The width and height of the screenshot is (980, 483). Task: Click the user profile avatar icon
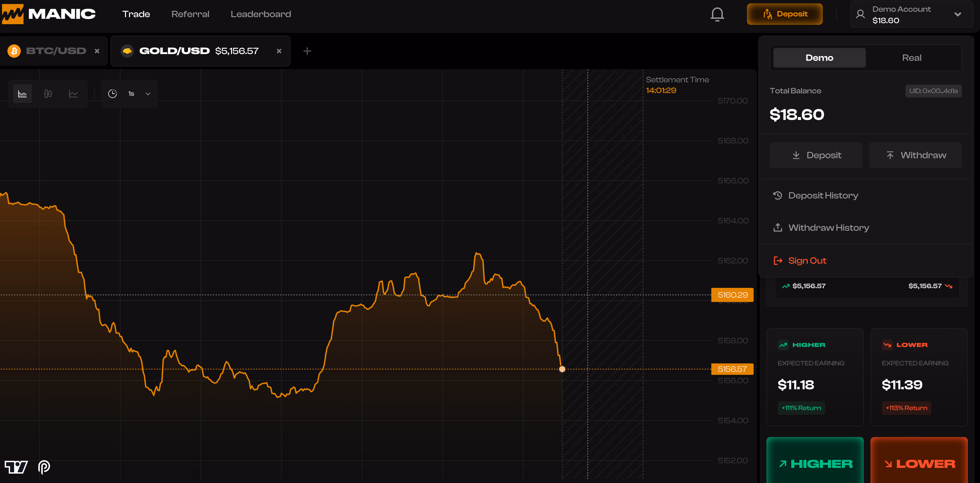point(860,14)
